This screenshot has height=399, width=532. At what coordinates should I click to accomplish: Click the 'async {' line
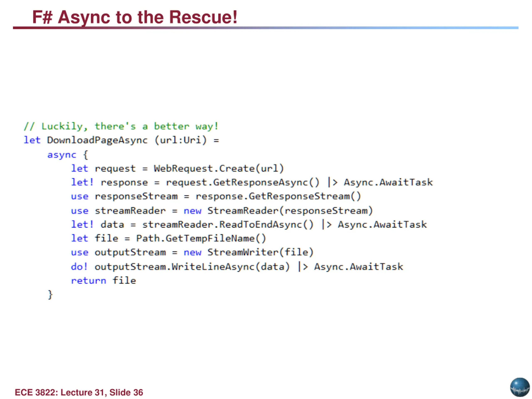click(68, 155)
